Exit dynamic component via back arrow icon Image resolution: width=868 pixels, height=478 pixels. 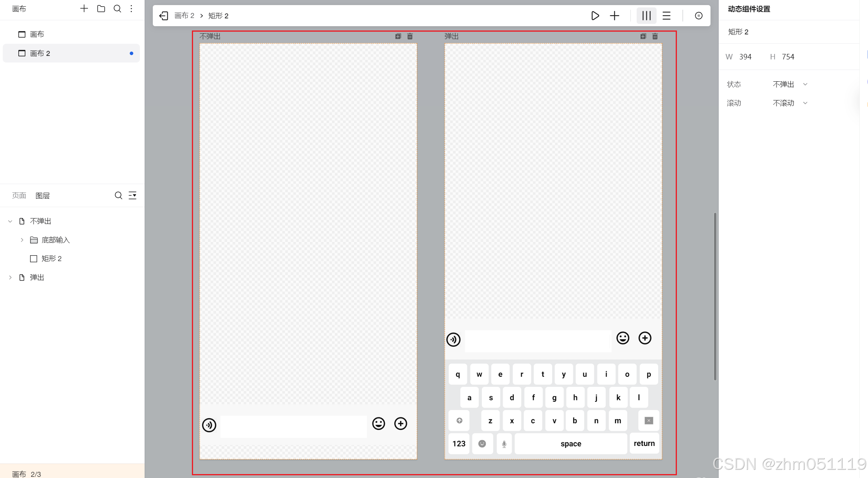coord(163,16)
